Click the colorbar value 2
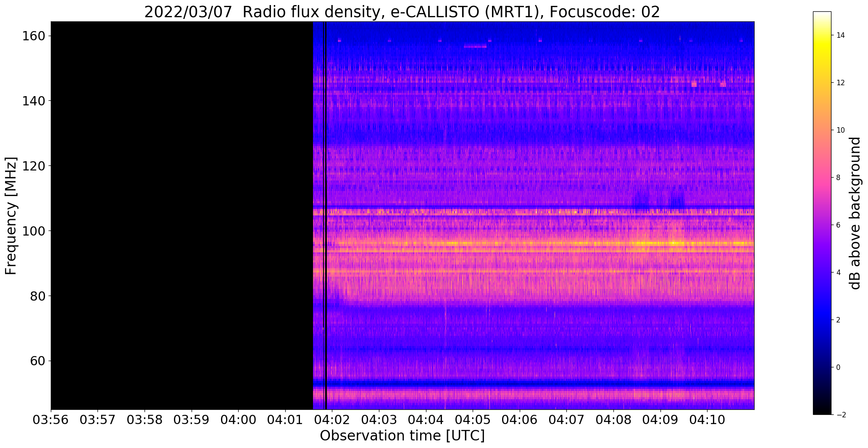The image size is (868, 448). [839, 320]
